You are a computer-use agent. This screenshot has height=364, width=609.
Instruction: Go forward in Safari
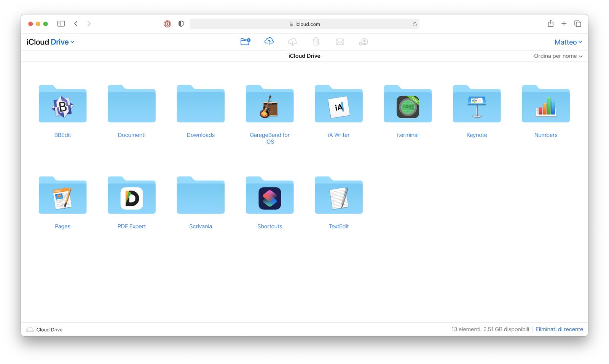[89, 24]
